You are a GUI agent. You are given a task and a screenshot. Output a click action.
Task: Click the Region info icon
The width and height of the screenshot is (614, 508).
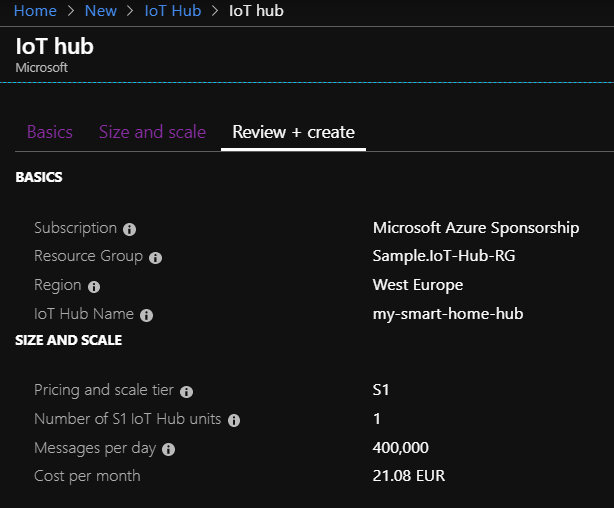[94, 287]
